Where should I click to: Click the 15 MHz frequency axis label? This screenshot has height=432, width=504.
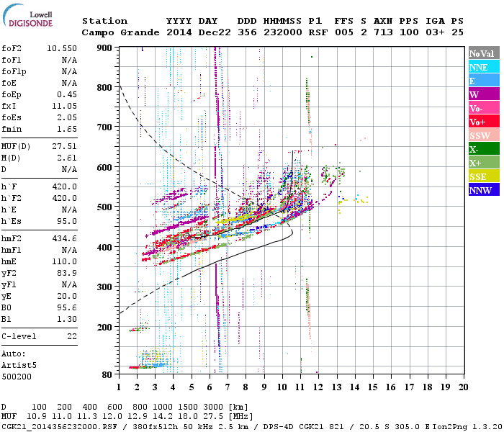coord(372,387)
